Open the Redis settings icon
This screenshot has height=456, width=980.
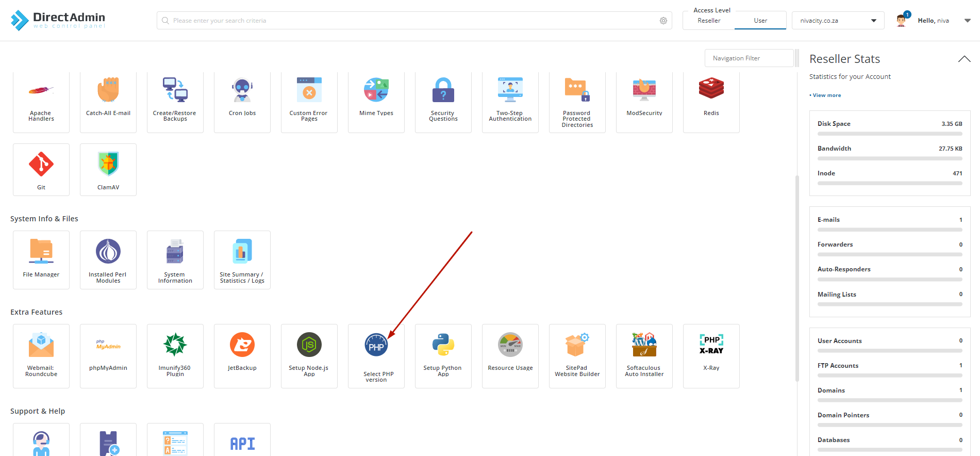[x=711, y=101]
